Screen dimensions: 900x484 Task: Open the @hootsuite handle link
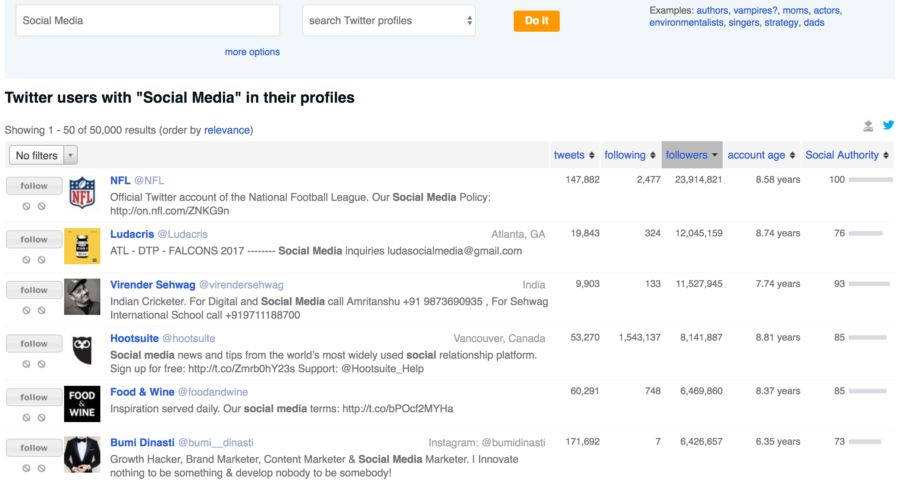click(188, 338)
